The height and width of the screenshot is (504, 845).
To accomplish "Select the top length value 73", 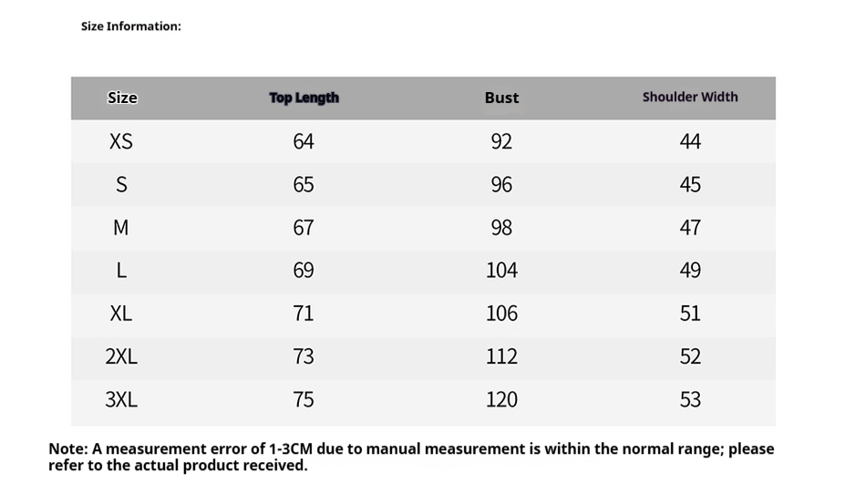I will pos(304,356).
